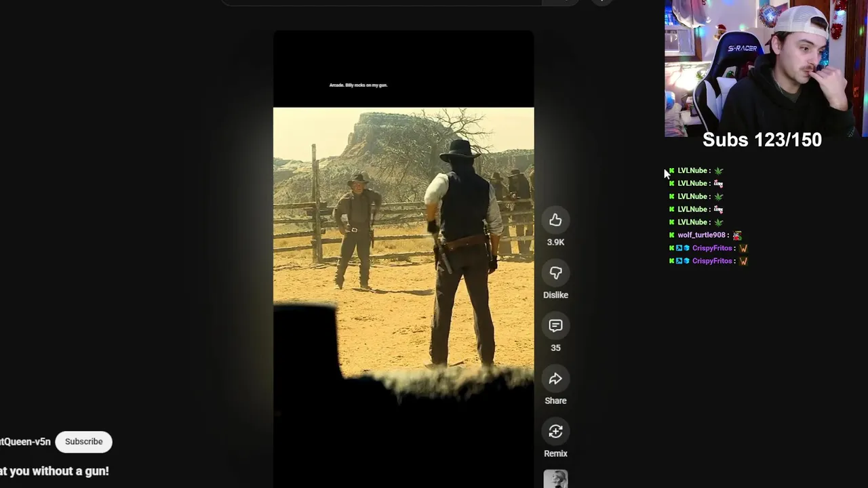Click the Remix label text
868x488 pixels.
pos(555,453)
